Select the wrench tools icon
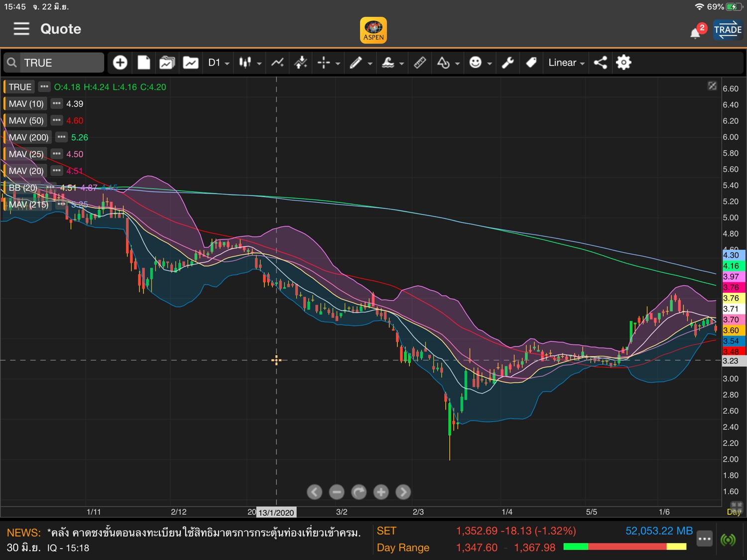The width and height of the screenshot is (747, 560). (x=507, y=63)
